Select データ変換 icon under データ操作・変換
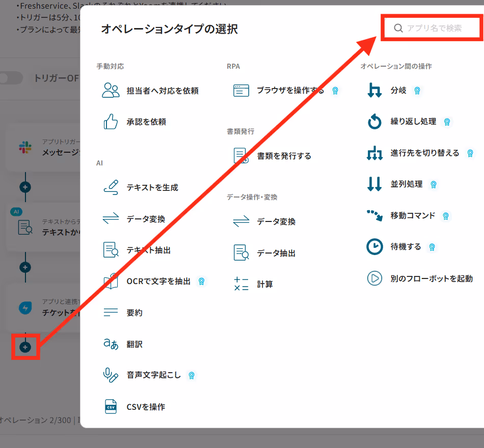Viewport: 484px width, 448px height. point(241,221)
